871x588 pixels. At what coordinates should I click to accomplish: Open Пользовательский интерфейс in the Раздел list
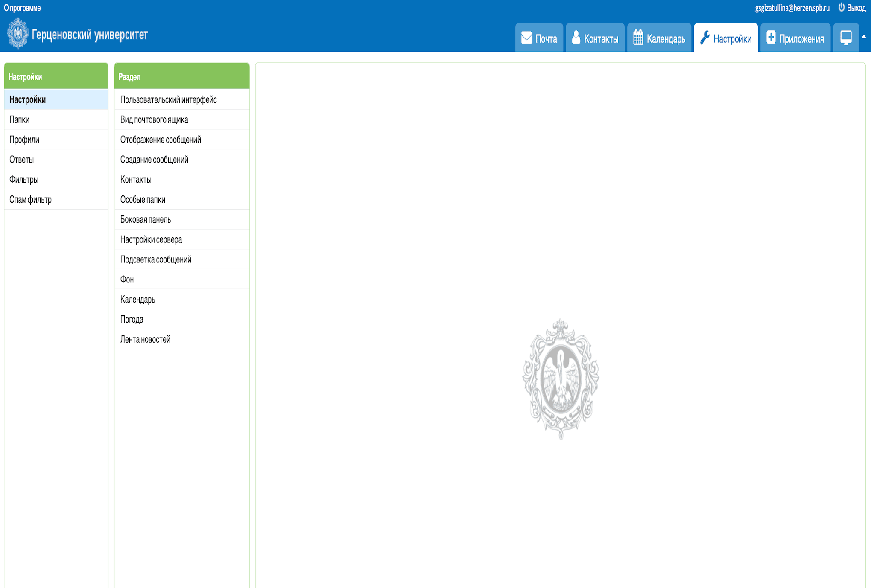pos(169,99)
